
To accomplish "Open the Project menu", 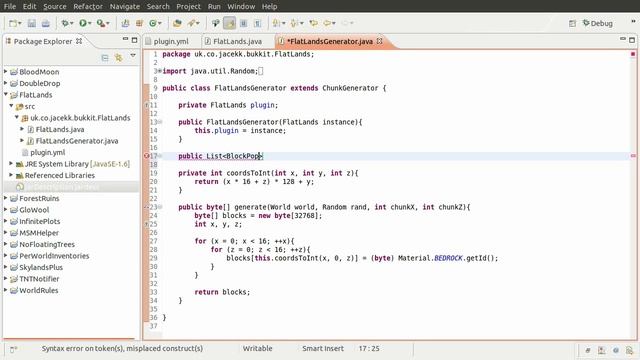I will tap(189, 6).
